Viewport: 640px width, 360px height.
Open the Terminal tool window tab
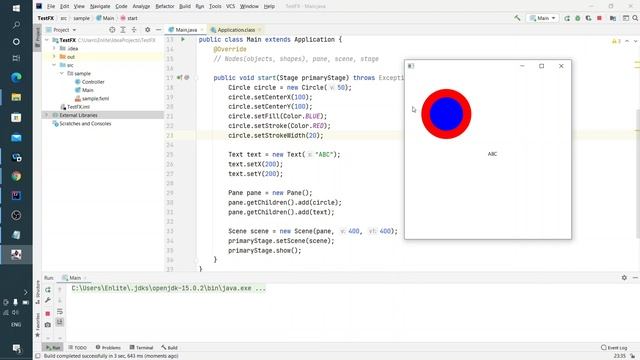(141, 348)
